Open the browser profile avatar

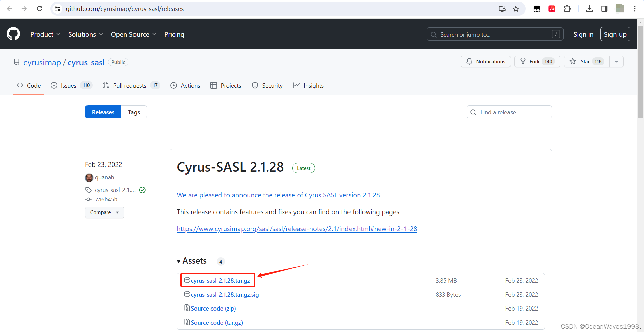click(620, 8)
